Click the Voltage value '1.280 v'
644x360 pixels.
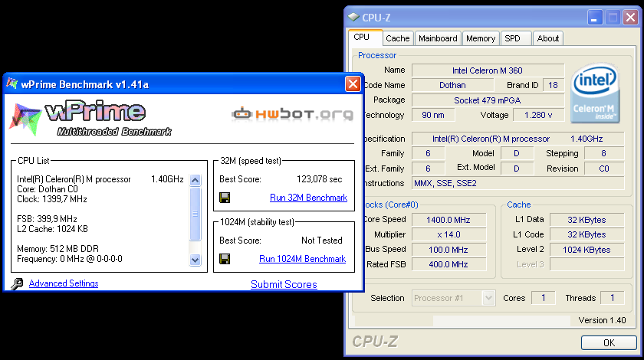click(x=538, y=115)
